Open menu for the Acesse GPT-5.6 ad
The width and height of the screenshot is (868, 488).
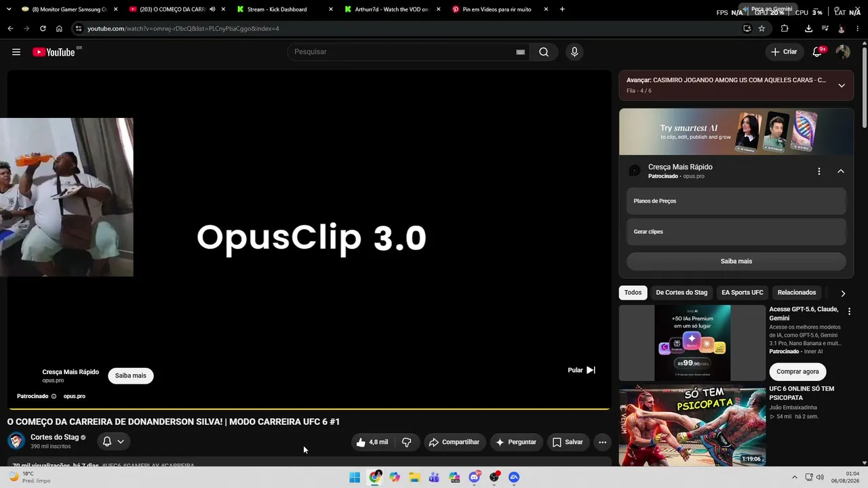(x=849, y=312)
